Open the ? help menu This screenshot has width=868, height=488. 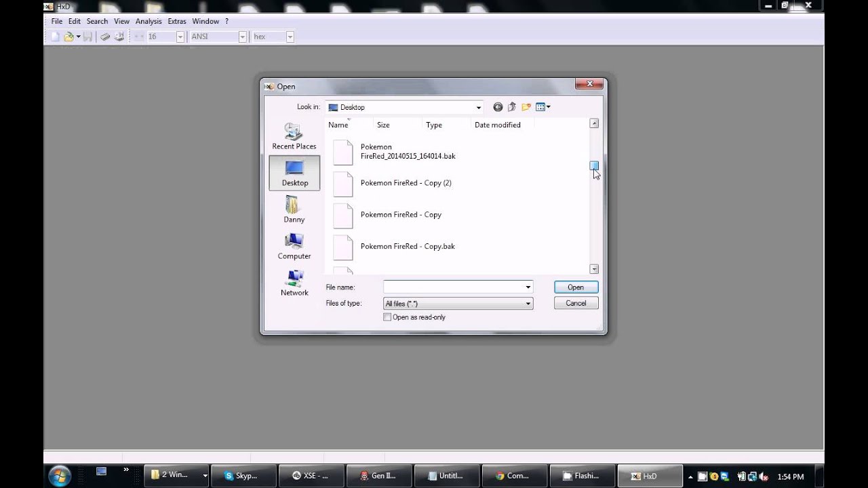227,21
